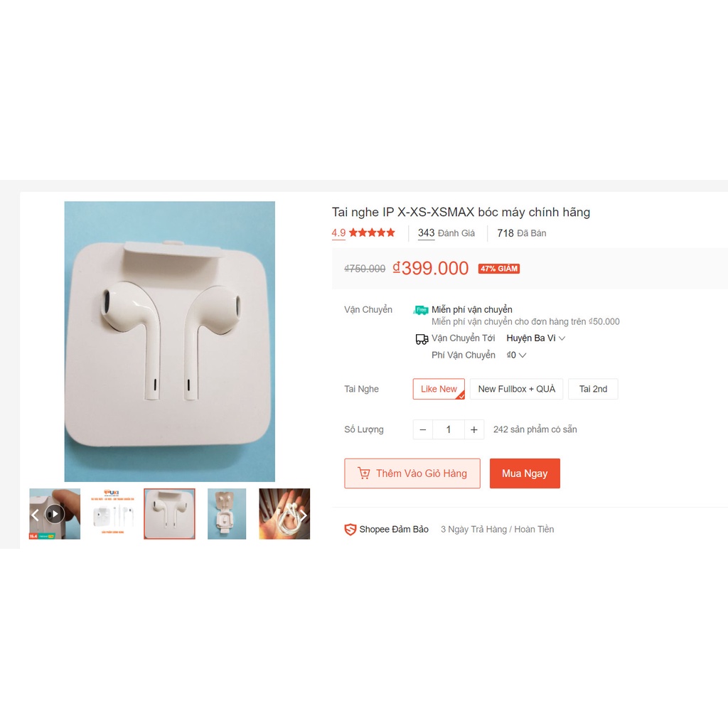Image resolution: width=728 pixels, height=728 pixels.
Task: Click the 4.9 star rating
Action: coord(363,232)
